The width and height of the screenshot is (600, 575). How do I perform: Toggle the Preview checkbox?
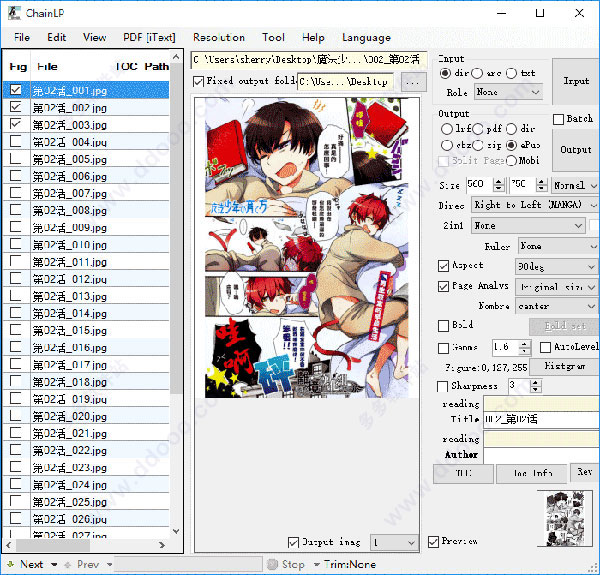click(433, 542)
